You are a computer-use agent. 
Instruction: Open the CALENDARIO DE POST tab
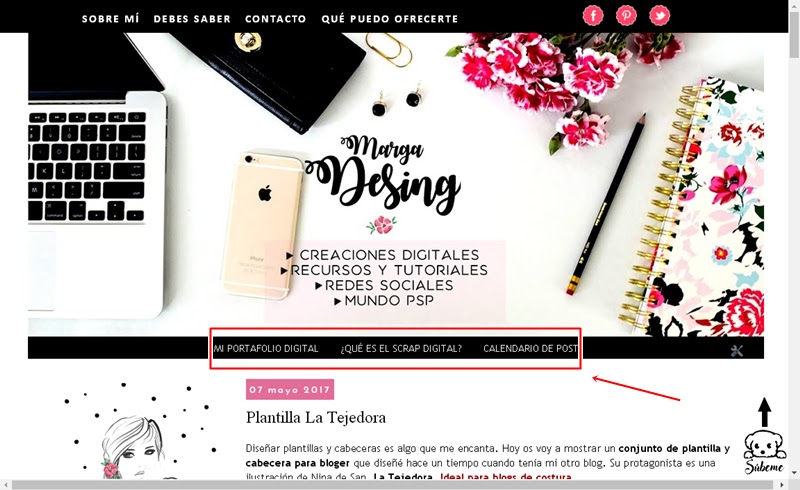(x=531, y=349)
